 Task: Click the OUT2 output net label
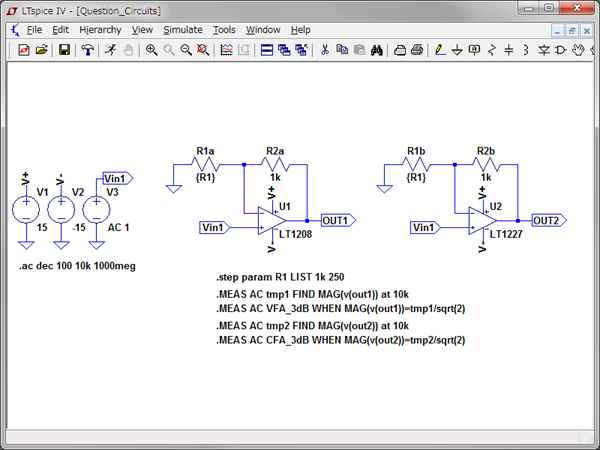(551, 220)
